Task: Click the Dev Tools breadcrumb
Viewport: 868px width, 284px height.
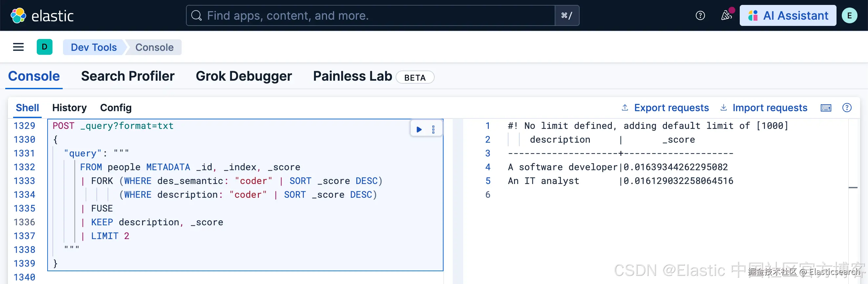Action: (x=94, y=48)
